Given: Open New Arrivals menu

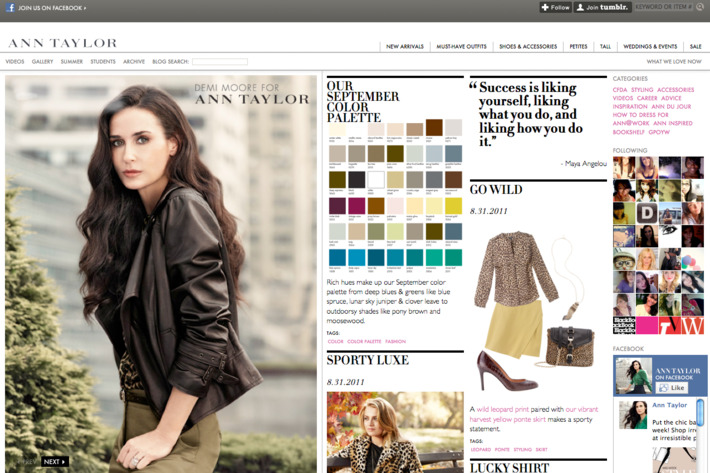Looking at the screenshot, I should [405, 46].
